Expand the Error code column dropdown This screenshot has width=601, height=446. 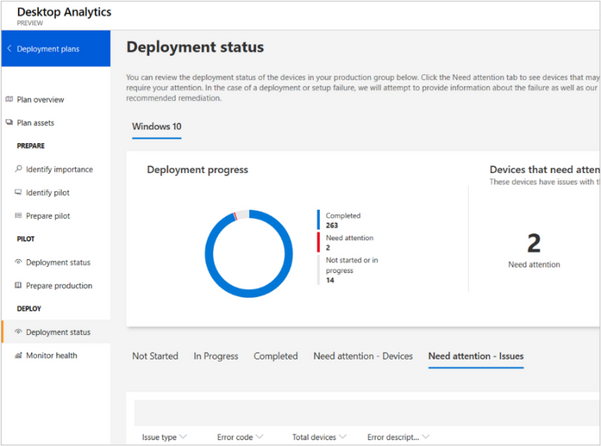pyautogui.click(x=259, y=436)
